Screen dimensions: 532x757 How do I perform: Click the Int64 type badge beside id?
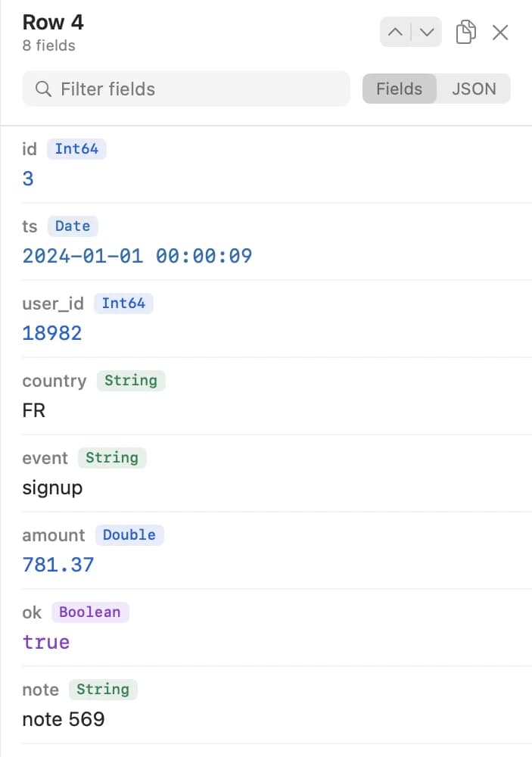point(76,148)
